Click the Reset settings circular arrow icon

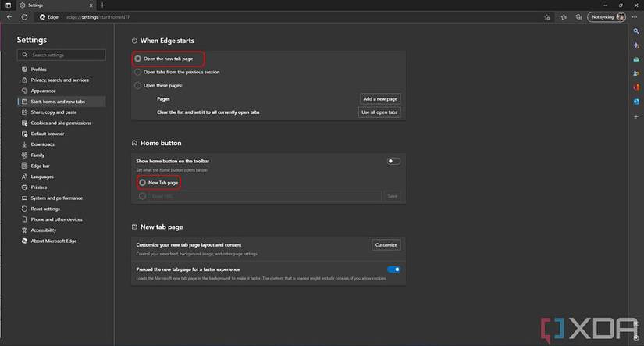tap(24, 209)
